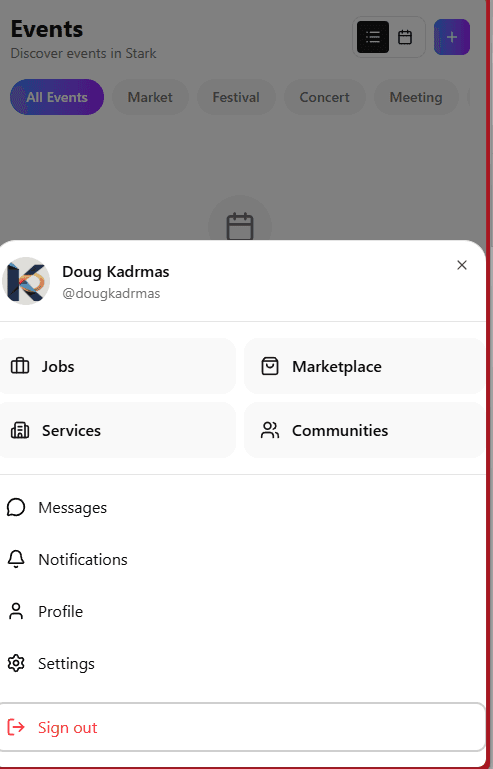
Task: Open Communities people tile
Action: coord(364,430)
